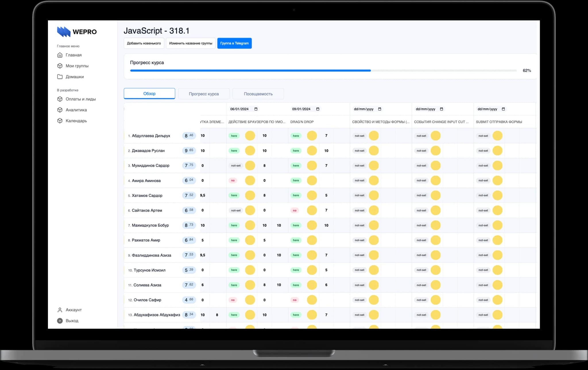Click yellow circle in Джавадов Руслан Submit column

click(x=497, y=151)
